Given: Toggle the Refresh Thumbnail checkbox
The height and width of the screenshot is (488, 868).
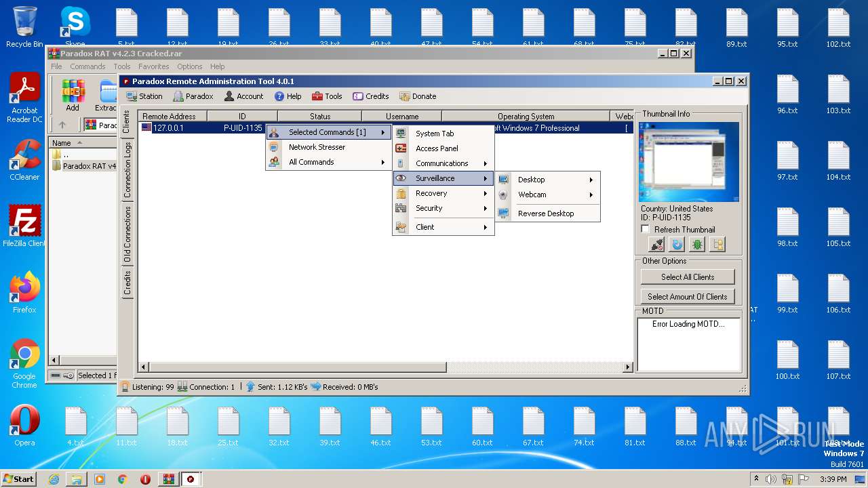Looking at the screenshot, I should click(x=646, y=230).
